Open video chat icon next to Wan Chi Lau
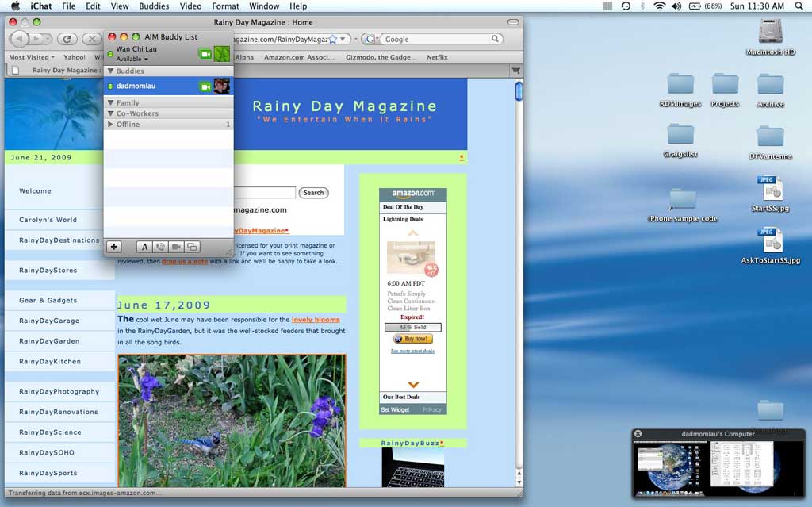The height and width of the screenshot is (507, 812). (x=205, y=54)
